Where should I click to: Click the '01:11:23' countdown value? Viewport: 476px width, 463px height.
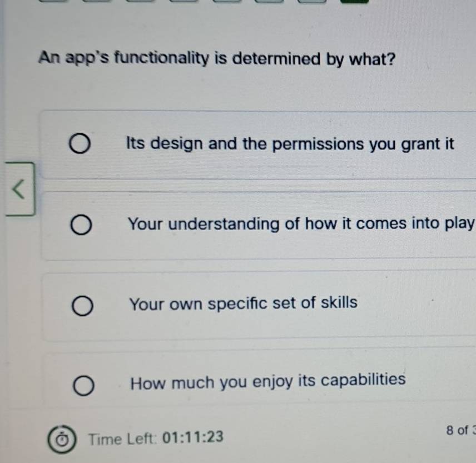192,437
